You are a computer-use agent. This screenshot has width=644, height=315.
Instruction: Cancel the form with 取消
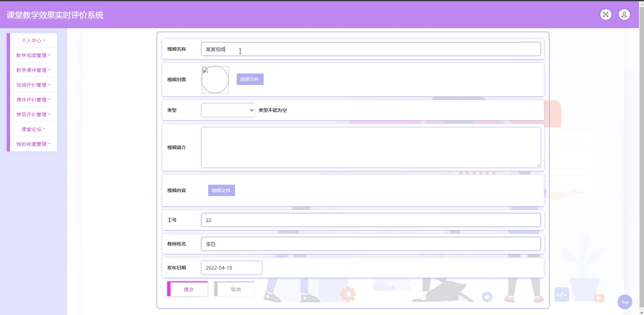point(234,289)
